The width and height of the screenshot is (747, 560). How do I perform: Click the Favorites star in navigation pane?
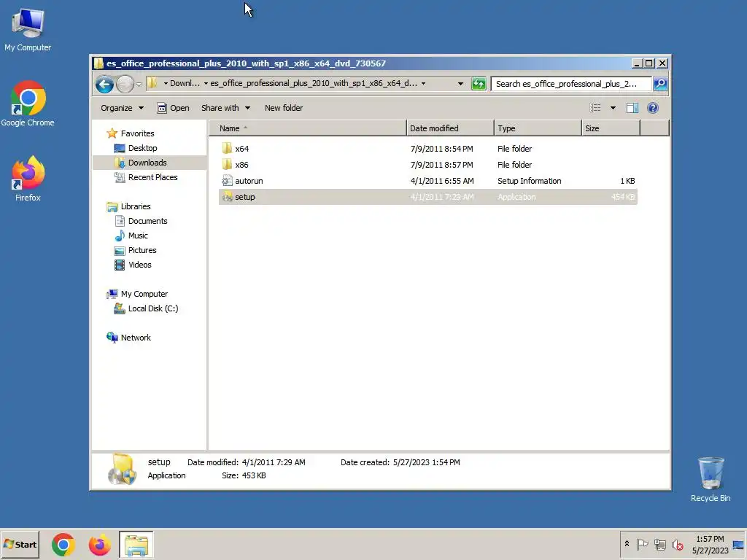pos(112,133)
